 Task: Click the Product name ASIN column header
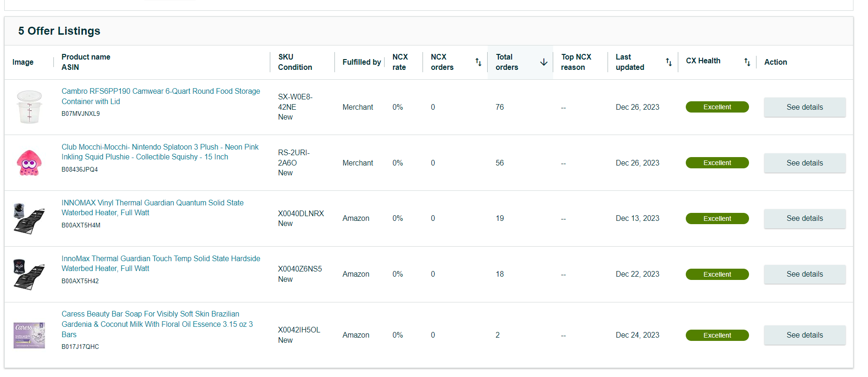[86, 62]
